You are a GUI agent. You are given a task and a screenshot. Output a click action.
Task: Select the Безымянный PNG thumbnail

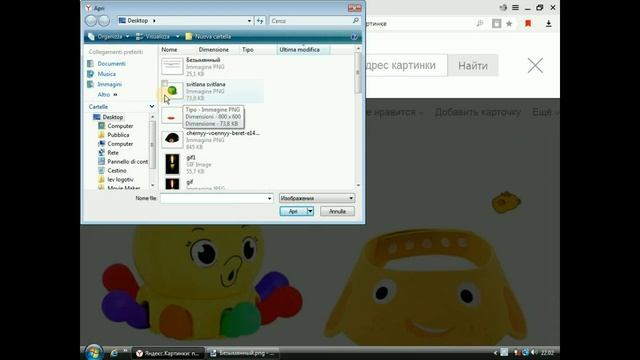[x=172, y=67]
